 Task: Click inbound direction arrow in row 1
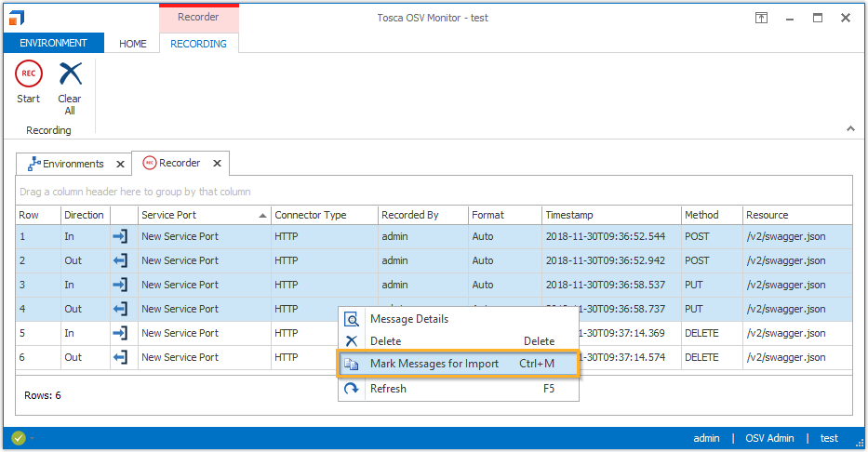(x=120, y=236)
